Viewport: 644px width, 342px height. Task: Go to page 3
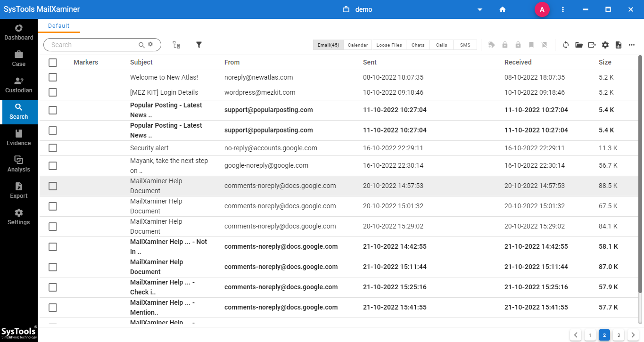tap(619, 335)
